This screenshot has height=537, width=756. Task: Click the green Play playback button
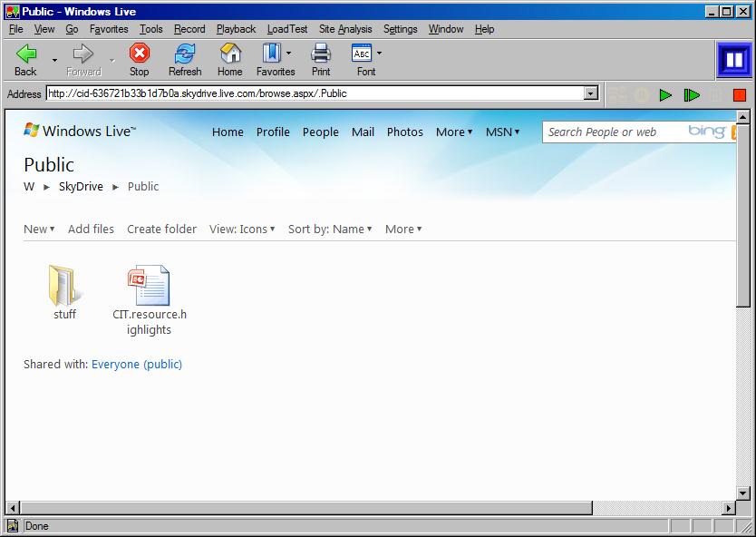click(x=666, y=95)
